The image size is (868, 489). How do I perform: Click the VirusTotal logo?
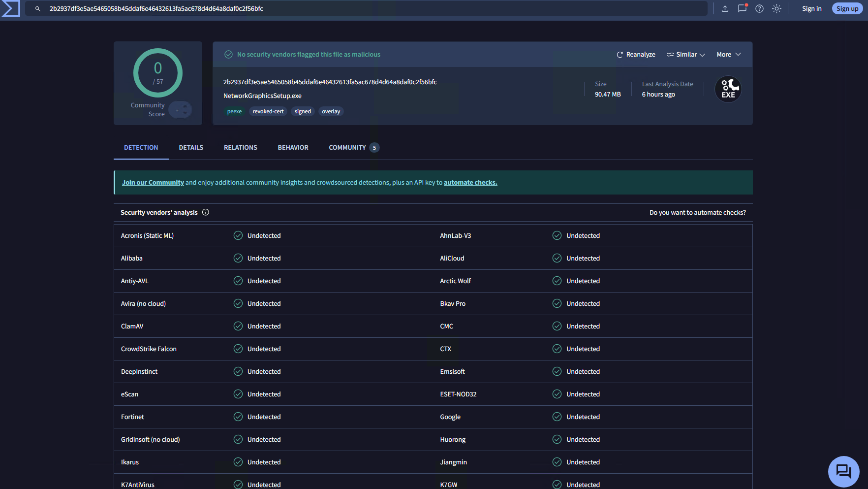pyautogui.click(x=10, y=8)
